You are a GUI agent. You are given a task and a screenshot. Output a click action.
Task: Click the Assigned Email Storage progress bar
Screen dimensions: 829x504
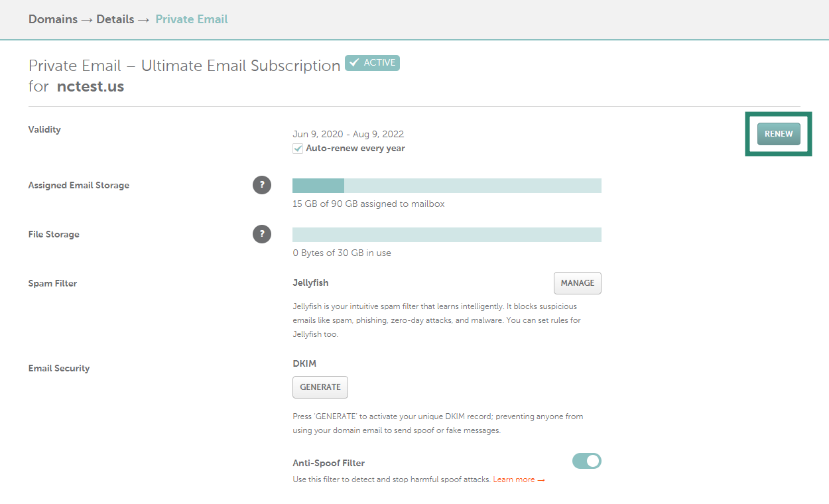pos(447,186)
